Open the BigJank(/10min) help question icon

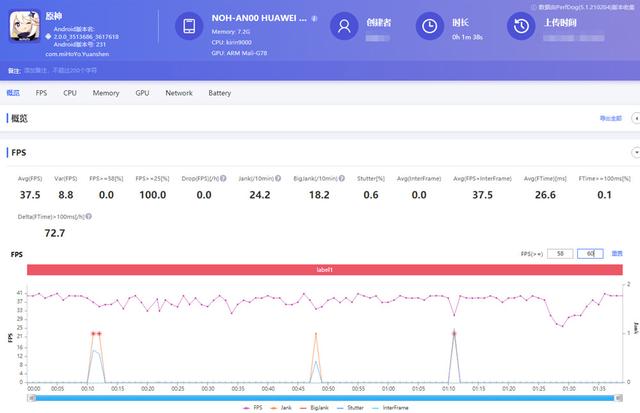coord(342,178)
